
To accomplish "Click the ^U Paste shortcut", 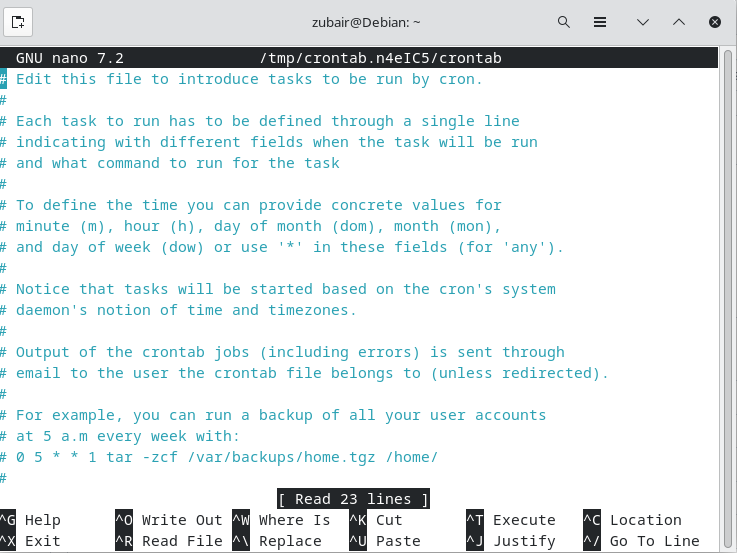I will [x=385, y=541].
